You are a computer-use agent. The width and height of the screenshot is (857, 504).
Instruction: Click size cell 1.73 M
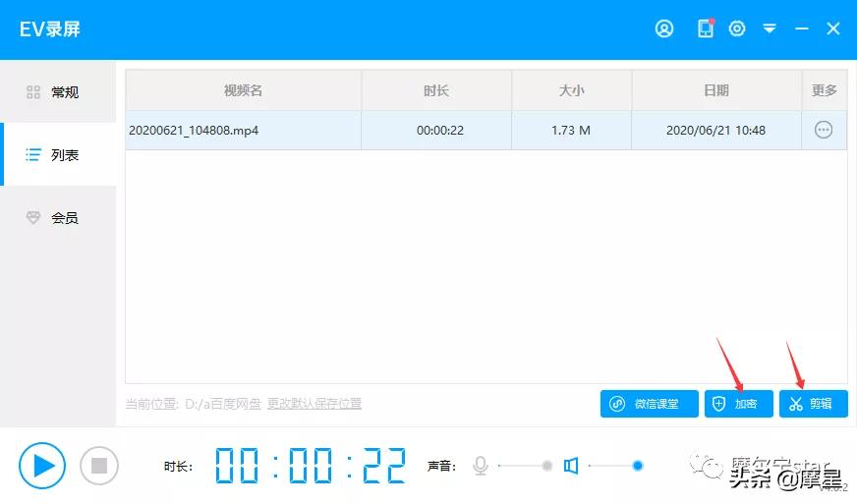pyautogui.click(x=571, y=130)
